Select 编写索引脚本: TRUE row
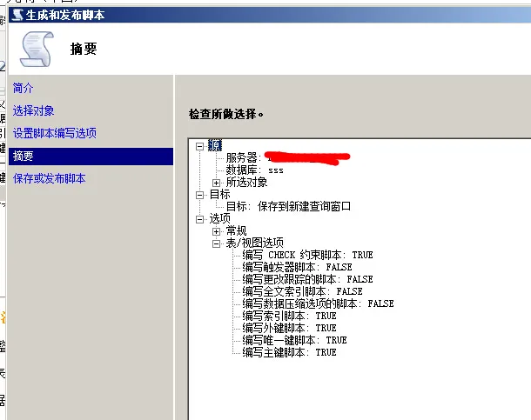The image size is (531, 420). pyautogui.click(x=289, y=317)
